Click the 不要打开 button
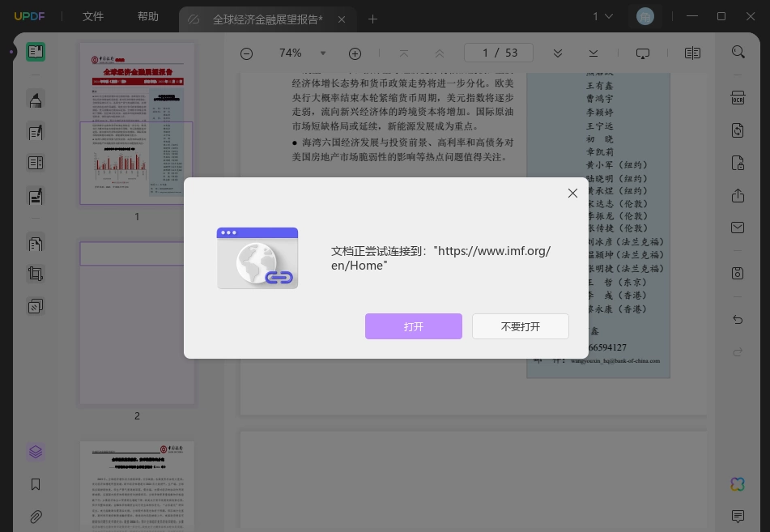Viewport: 770px width, 532px height. click(x=521, y=326)
